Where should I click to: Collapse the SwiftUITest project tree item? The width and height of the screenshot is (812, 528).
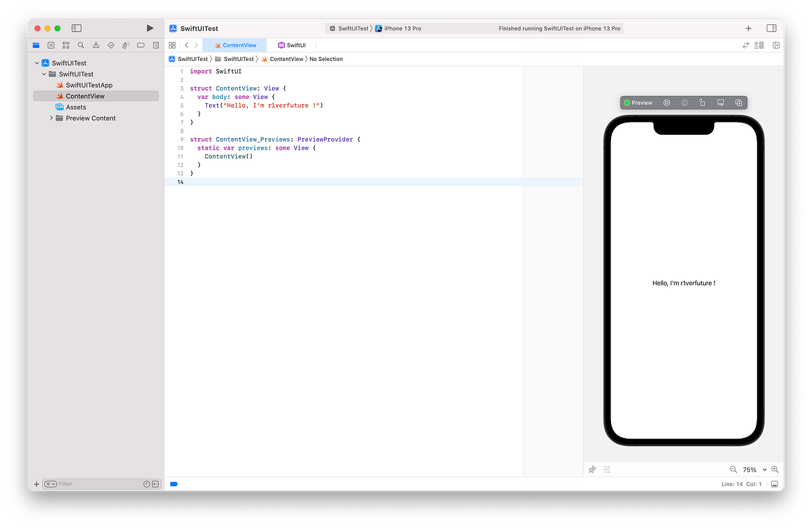coord(38,62)
